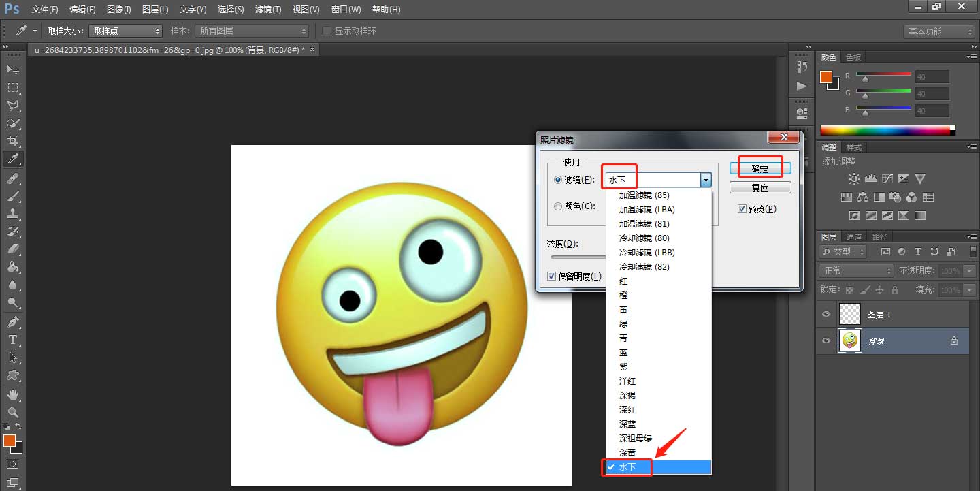Add a Curves adjustment layer

[887, 178]
